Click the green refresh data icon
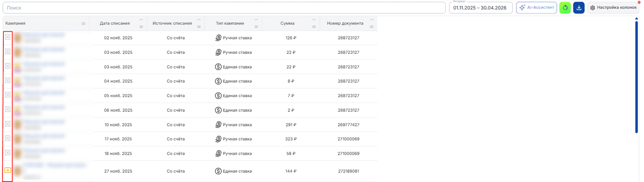Viewport: 644px width, 182px height. (565, 8)
